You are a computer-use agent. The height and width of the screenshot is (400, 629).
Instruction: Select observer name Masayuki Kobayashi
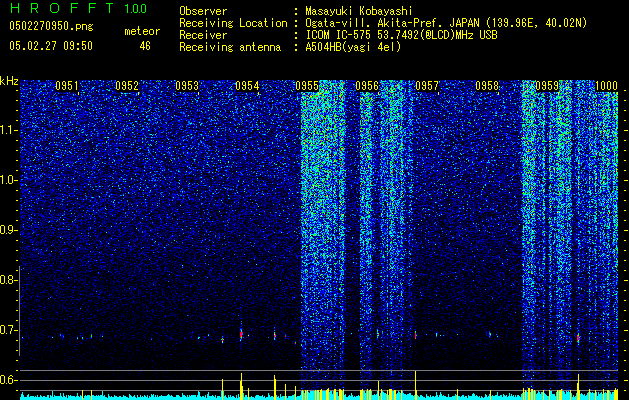pos(359,11)
